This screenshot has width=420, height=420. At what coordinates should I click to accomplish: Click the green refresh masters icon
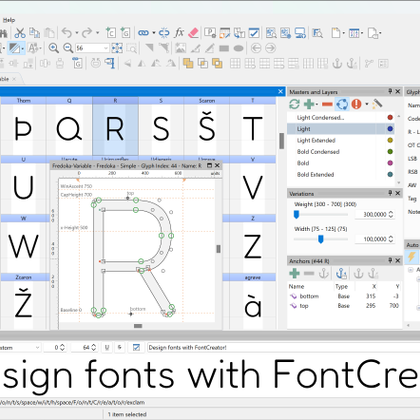294,104
